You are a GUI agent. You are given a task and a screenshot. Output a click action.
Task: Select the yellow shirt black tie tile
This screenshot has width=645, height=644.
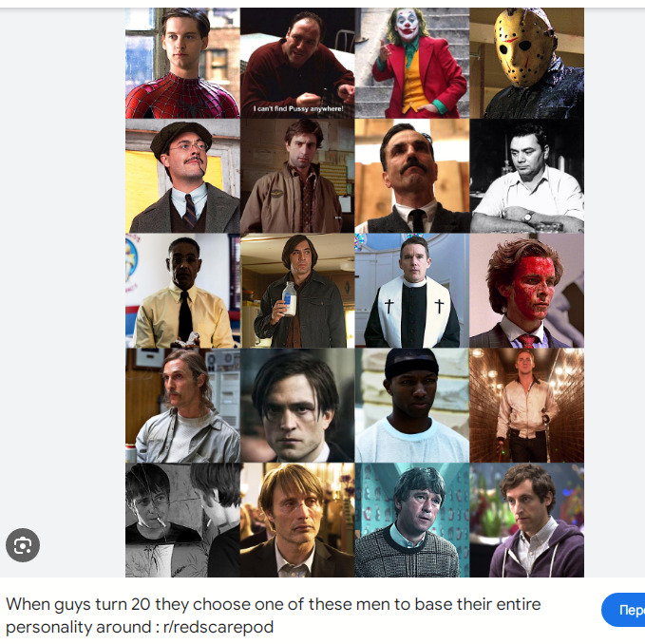coord(182,291)
